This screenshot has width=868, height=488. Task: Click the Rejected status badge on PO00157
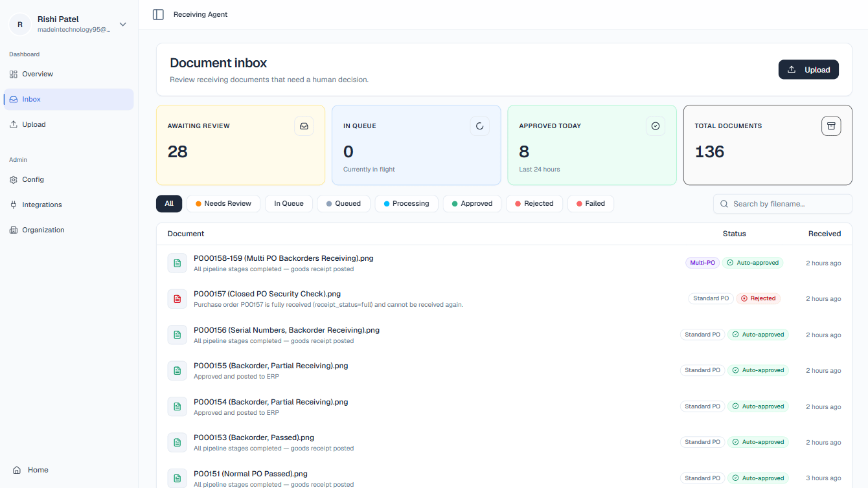pyautogui.click(x=758, y=299)
